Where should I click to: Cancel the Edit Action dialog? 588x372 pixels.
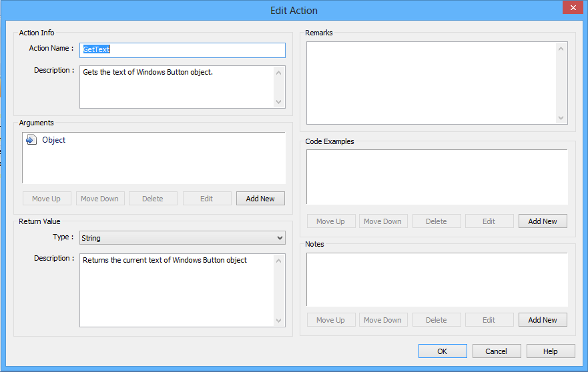pos(497,351)
